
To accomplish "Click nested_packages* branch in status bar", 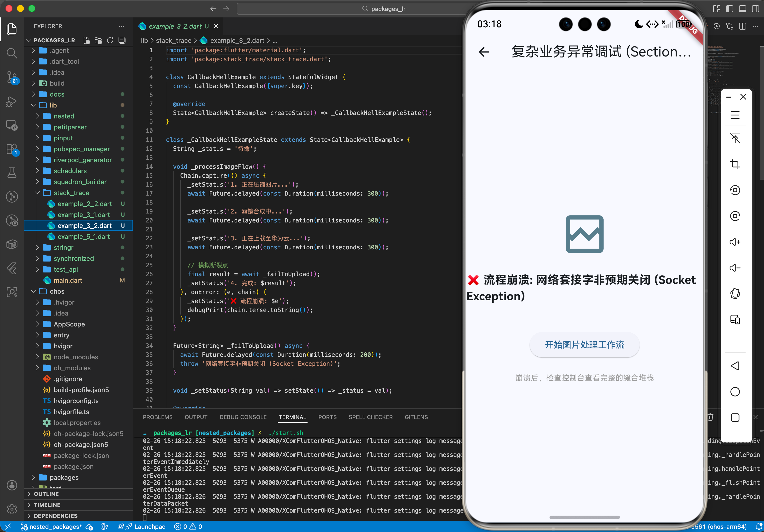I will click(x=51, y=527).
